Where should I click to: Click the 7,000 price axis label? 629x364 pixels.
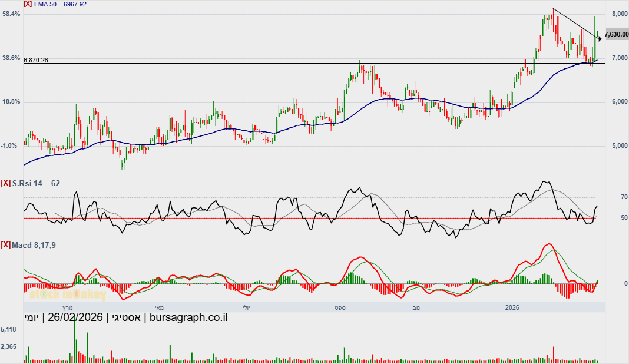pyautogui.click(x=620, y=58)
